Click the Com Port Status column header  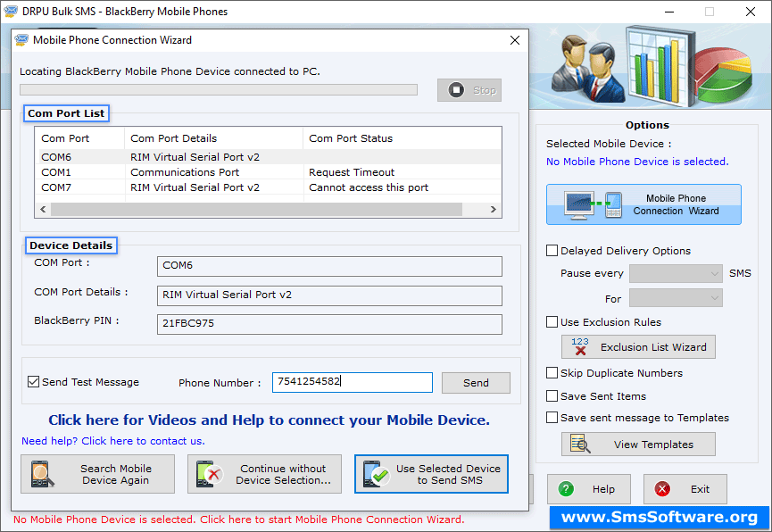(403, 138)
